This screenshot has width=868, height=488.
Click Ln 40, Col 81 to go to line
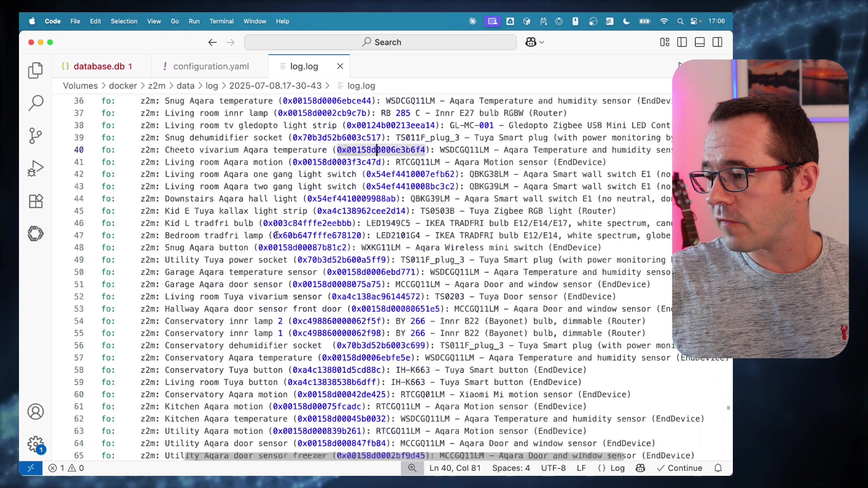coord(455,468)
